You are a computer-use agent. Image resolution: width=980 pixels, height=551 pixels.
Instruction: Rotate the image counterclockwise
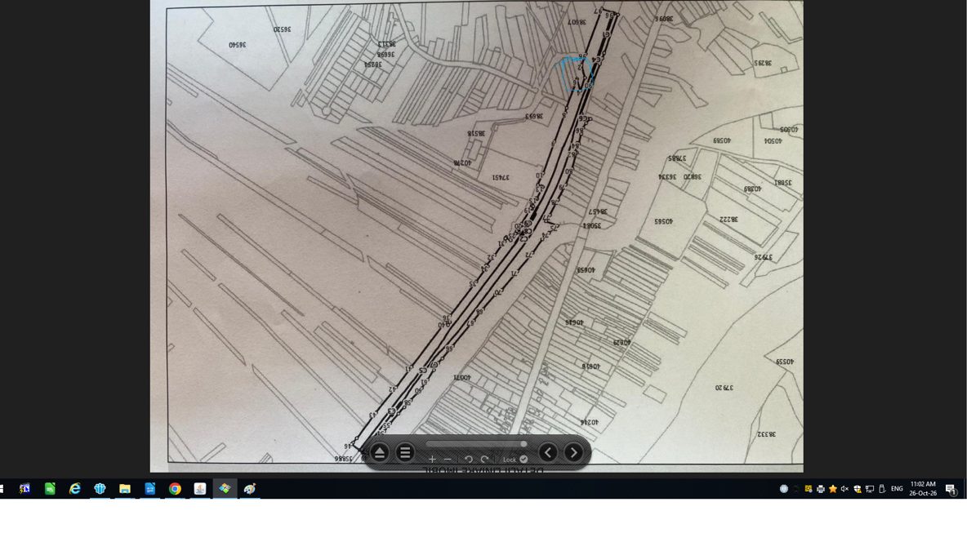click(469, 460)
